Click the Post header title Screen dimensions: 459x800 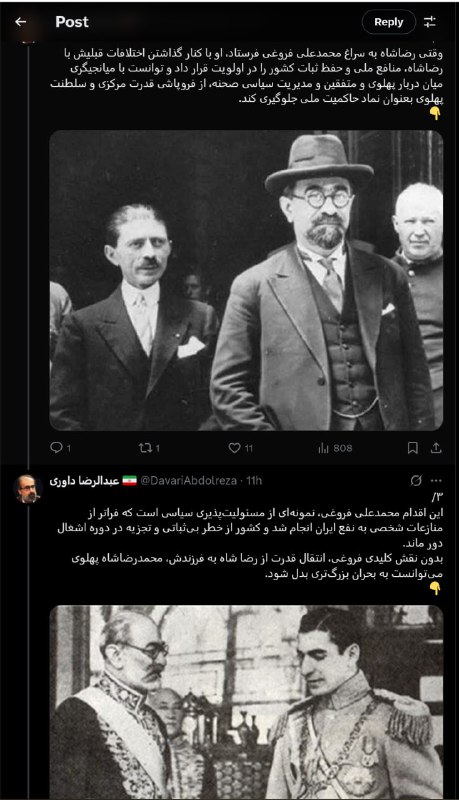tap(72, 22)
